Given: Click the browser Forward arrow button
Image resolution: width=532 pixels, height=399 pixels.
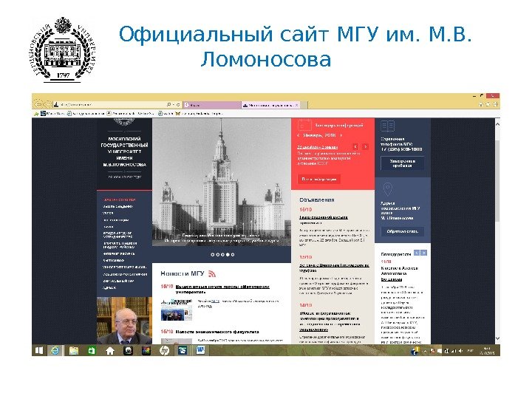Looking at the screenshot, I should [x=47, y=104].
